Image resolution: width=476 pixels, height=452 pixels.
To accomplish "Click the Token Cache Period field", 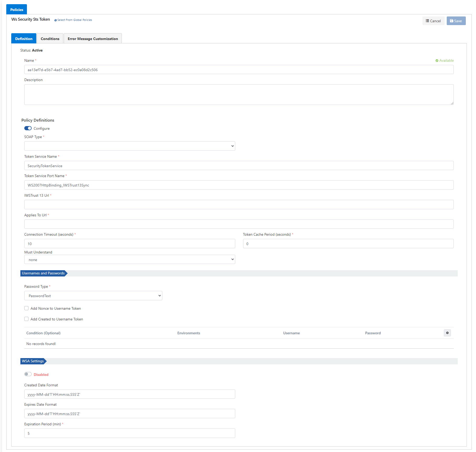I will 348,244.
